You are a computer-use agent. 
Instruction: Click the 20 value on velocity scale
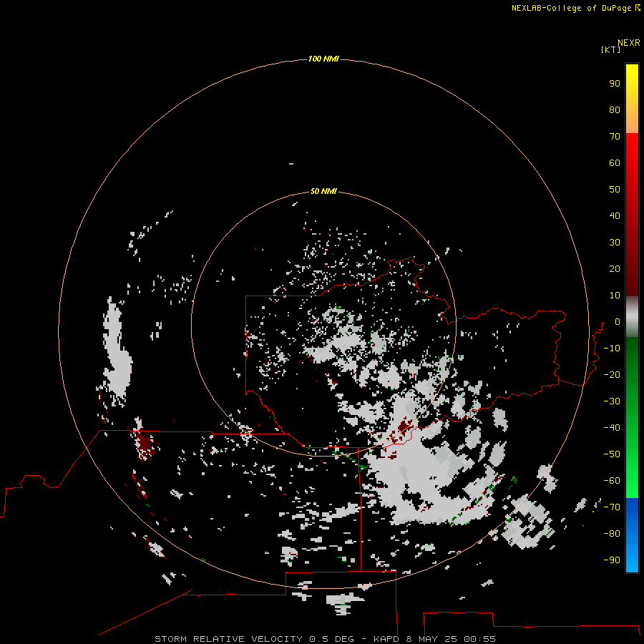pyautogui.click(x=615, y=269)
